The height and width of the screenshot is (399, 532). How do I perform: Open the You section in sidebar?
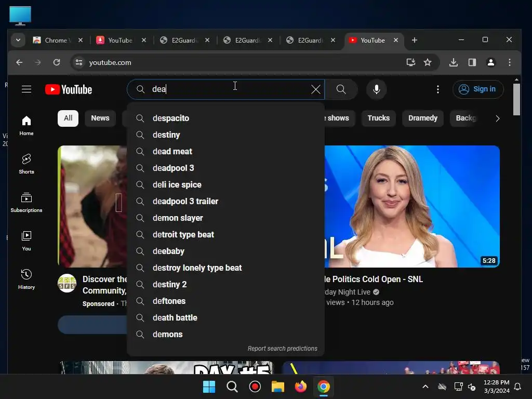[26, 241]
